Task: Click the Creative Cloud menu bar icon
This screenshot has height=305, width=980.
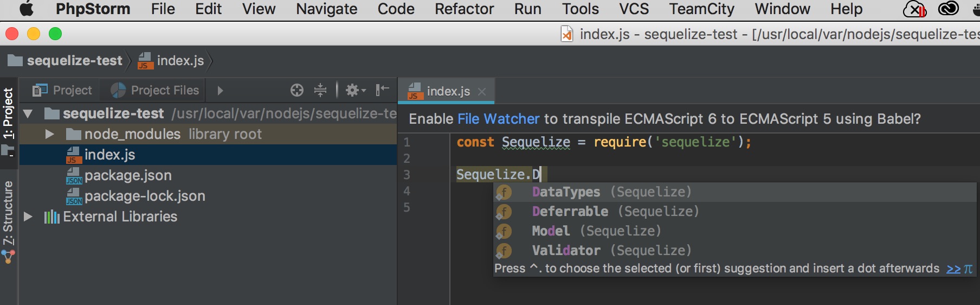Action: tap(949, 9)
